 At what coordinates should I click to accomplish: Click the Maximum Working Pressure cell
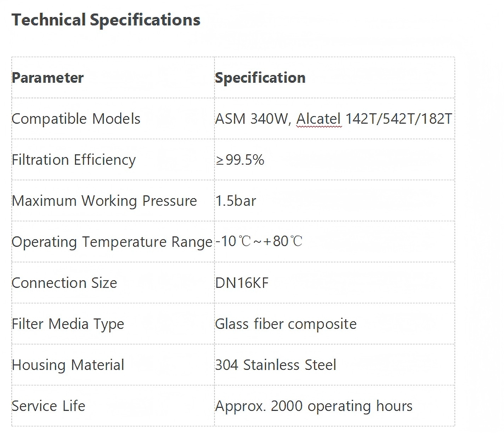[104, 201]
